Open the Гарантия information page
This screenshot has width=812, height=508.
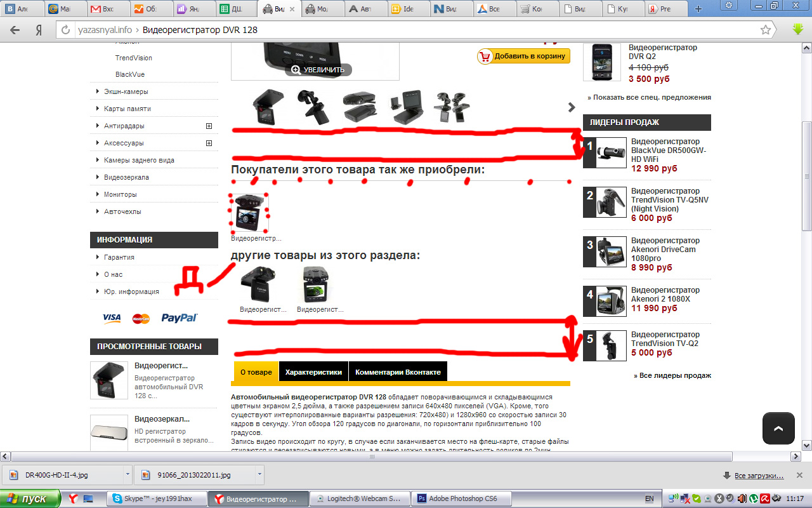click(119, 257)
